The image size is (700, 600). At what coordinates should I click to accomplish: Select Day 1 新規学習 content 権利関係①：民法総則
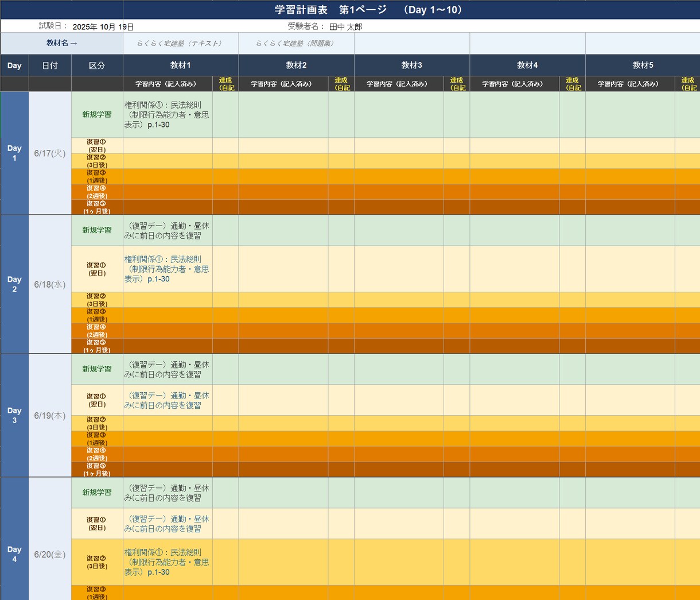[168, 115]
